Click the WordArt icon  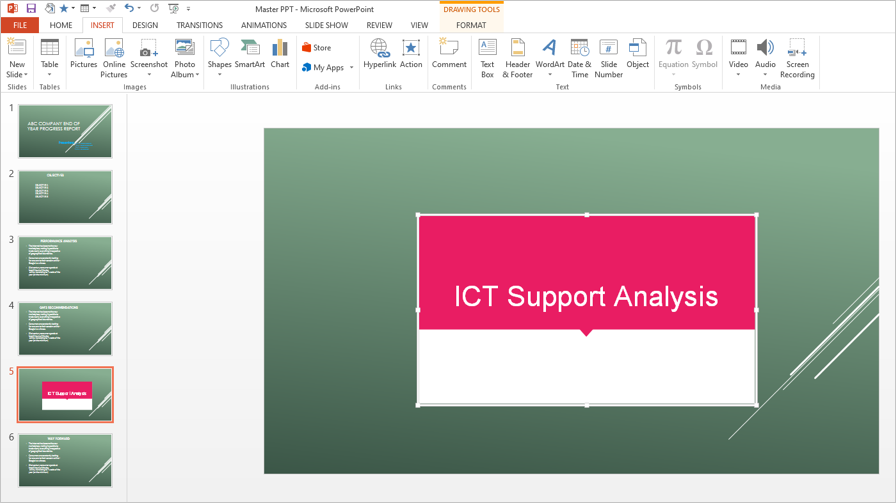click(x=549, y=56)
